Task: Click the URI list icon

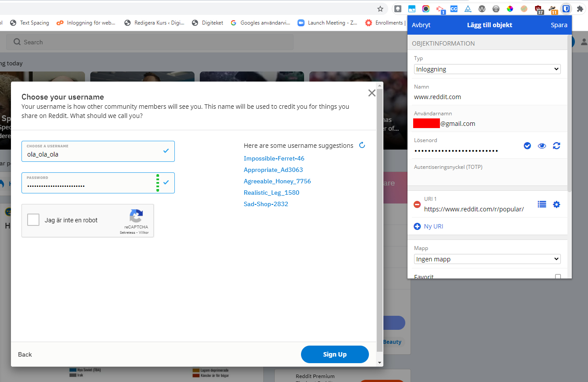Action: coord(542,204)
